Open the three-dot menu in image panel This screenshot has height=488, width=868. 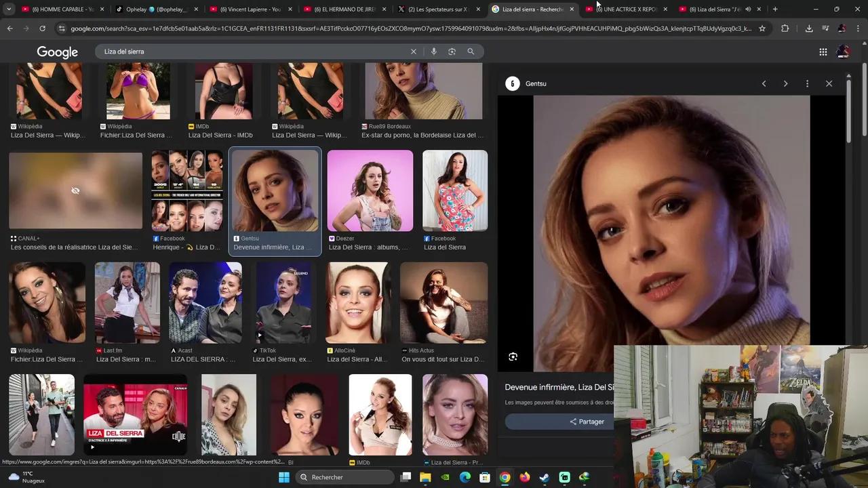[x=807, y=83]
